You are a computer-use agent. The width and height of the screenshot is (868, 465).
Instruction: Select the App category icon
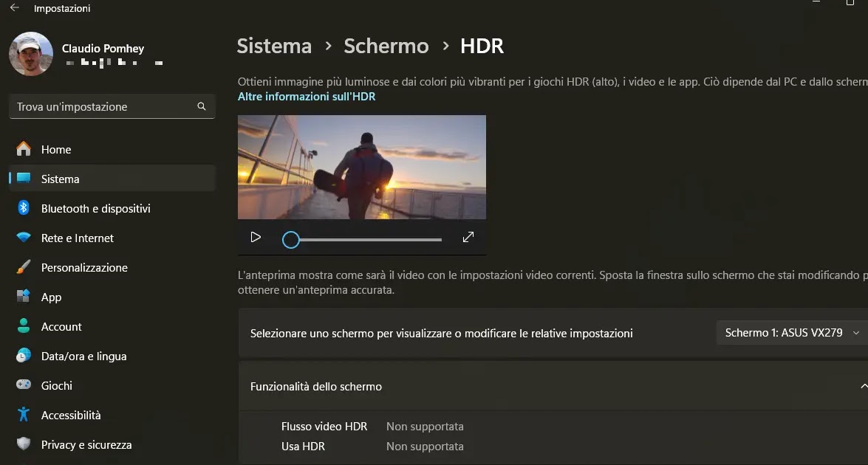[24, 297]
